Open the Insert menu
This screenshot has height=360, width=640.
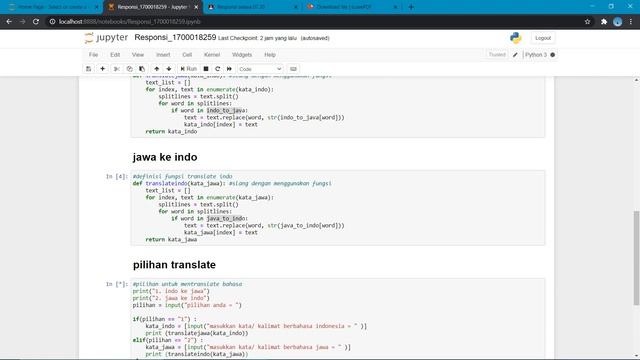(163, 55)
